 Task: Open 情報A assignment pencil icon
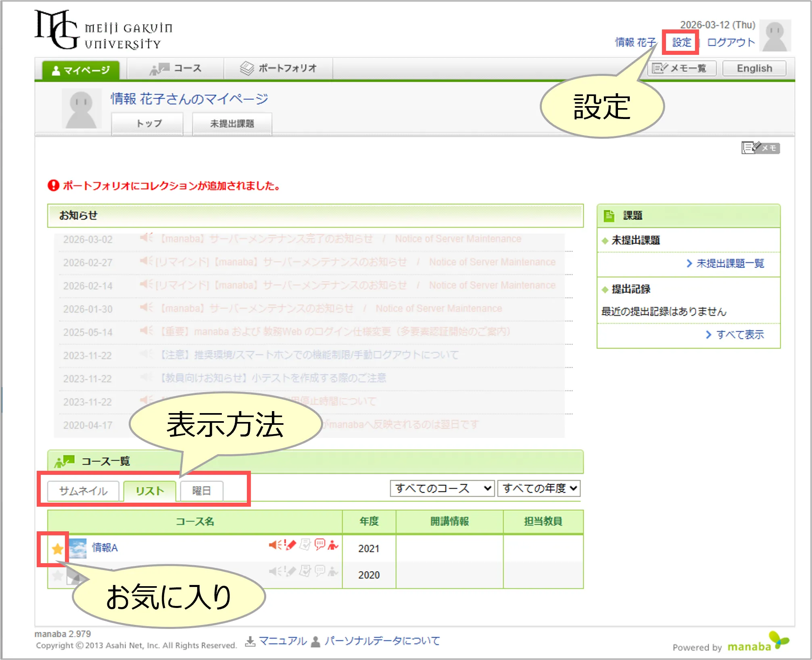pos(290,545)
